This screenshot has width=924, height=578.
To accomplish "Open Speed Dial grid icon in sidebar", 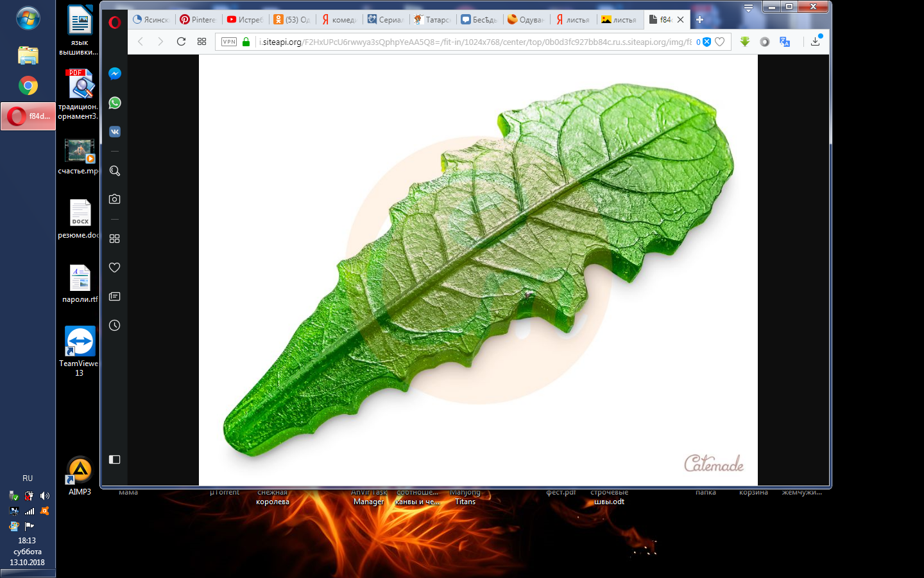I will point(115,239).
